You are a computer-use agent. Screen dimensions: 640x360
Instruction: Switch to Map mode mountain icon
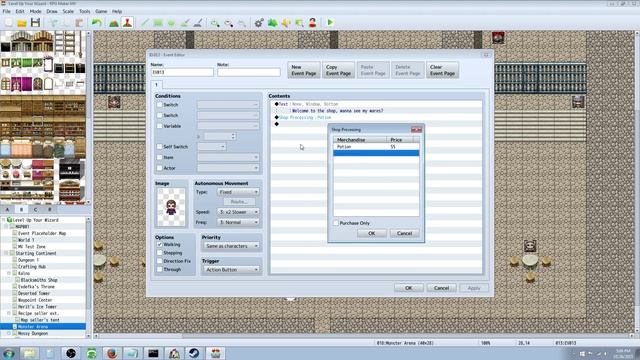[x=114, y=23]
